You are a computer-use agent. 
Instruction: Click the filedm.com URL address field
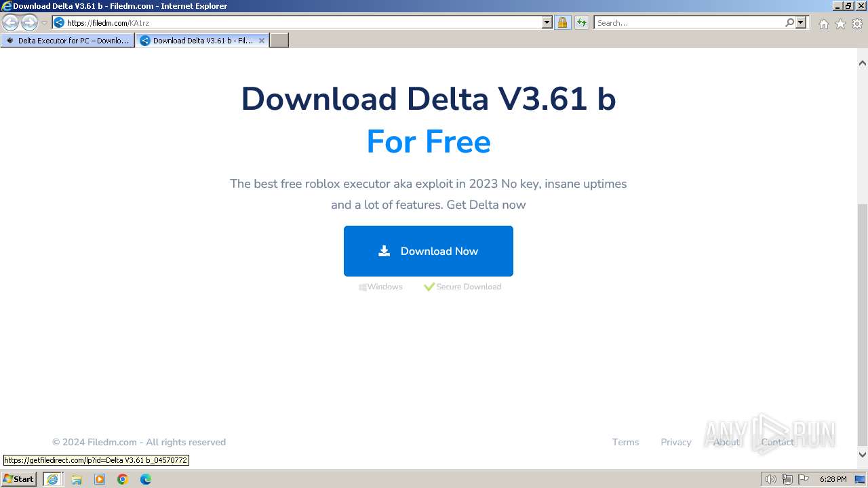coord(302,22)
